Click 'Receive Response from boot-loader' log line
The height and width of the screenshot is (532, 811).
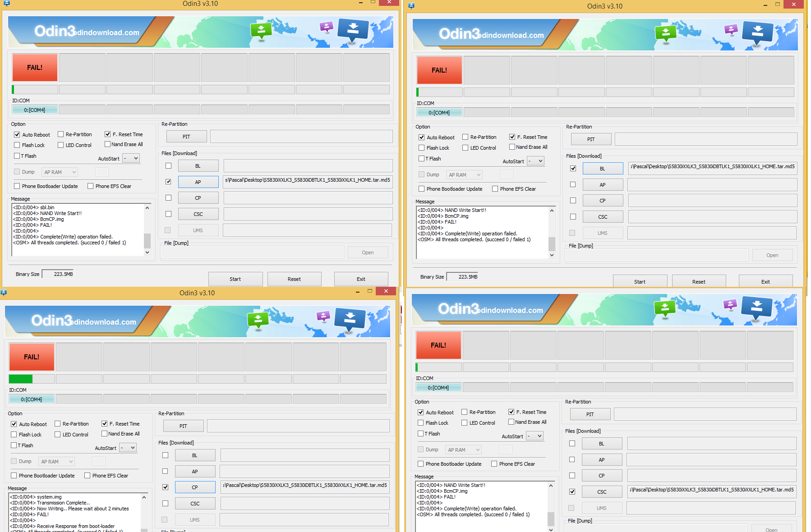(x=62, y=526)
